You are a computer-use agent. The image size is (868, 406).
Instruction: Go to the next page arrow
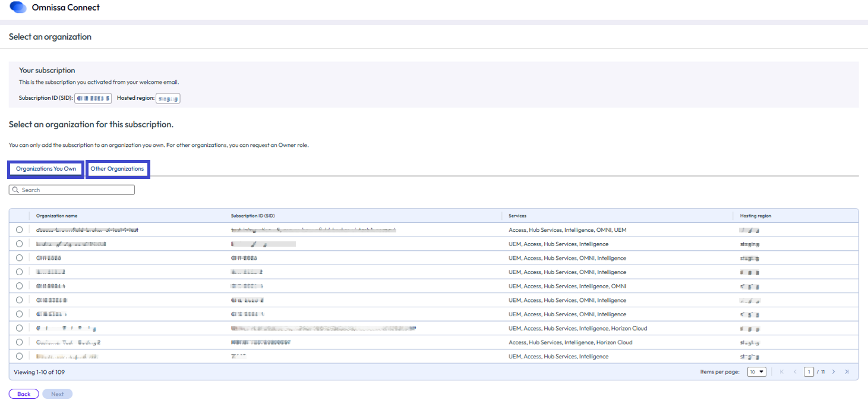click(834, 372)
